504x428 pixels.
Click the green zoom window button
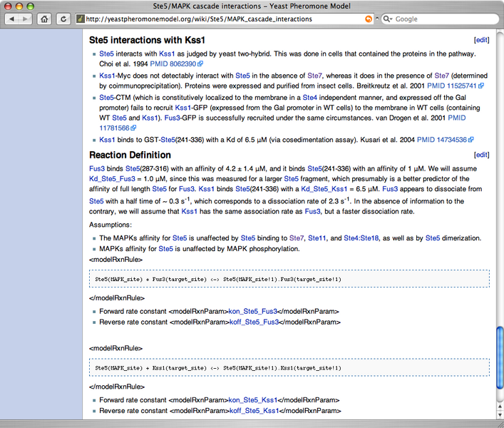click(30, 6)
